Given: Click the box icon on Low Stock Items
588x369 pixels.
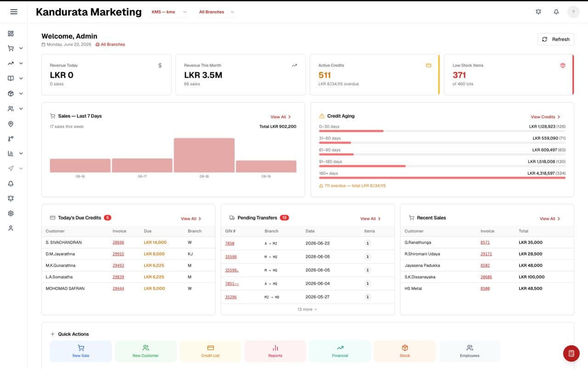Looking at the screenshot, I should click(x=563, y=65).
